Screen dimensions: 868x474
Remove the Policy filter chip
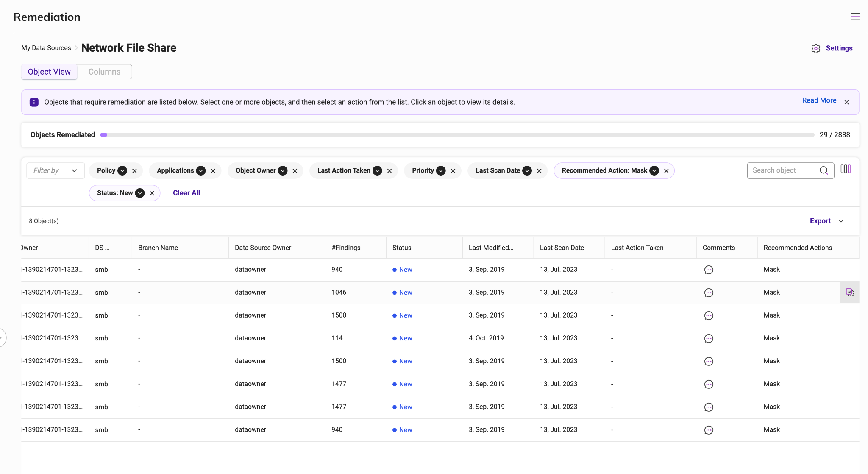point(134,171)
